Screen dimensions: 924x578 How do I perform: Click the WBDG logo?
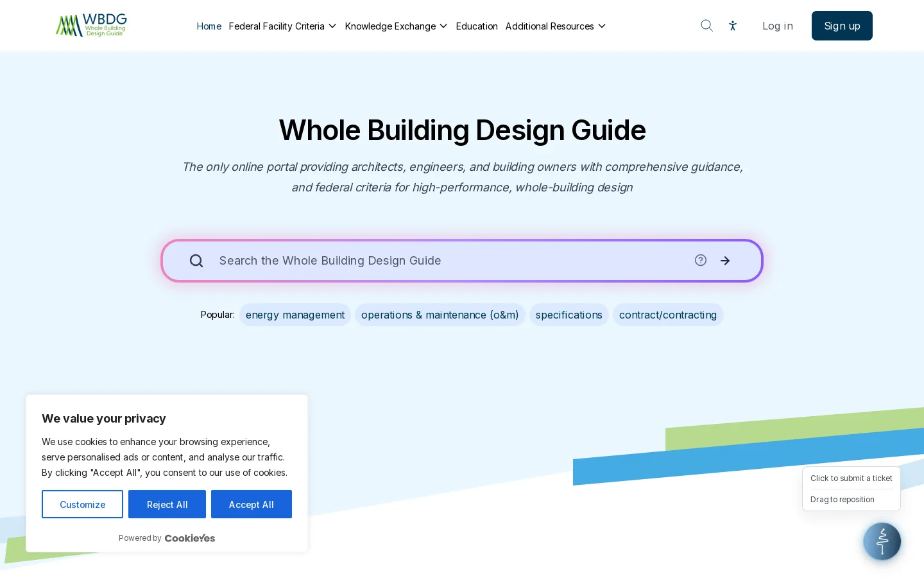pyautogui.click(x=91, y=26)
